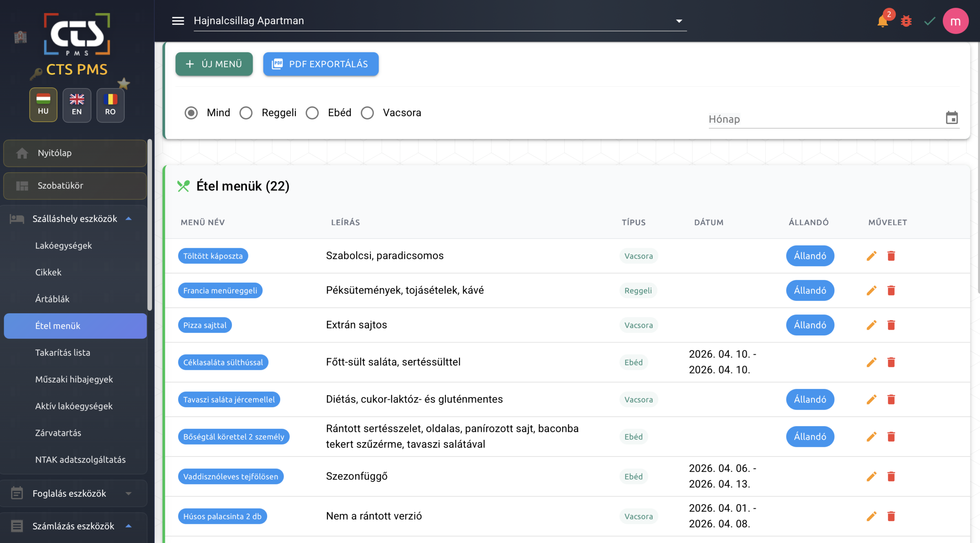The image size is (980, 543).
Task: Click the PDF EXPORTÁLÁS button
Action: (321, 64)
